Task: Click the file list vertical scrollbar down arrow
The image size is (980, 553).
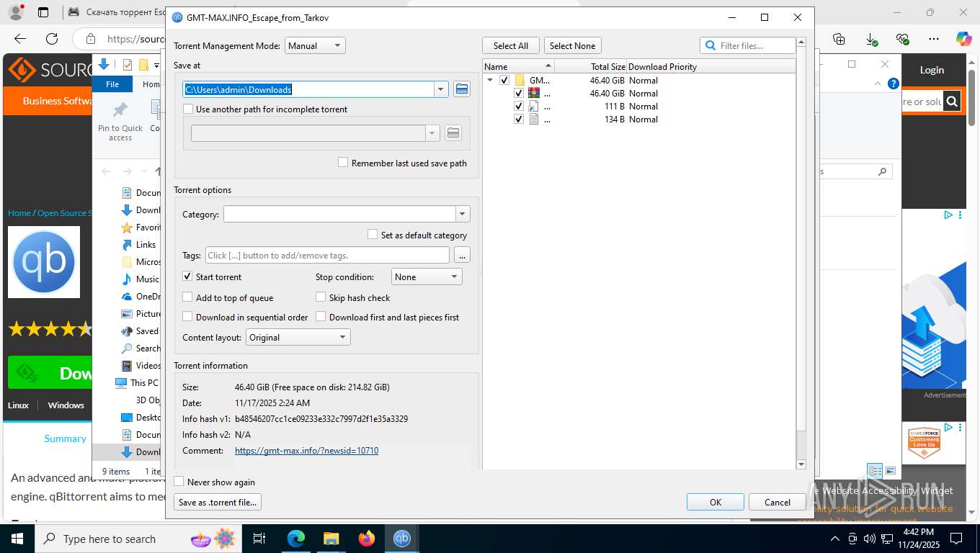Action: (x=801, y=464)
